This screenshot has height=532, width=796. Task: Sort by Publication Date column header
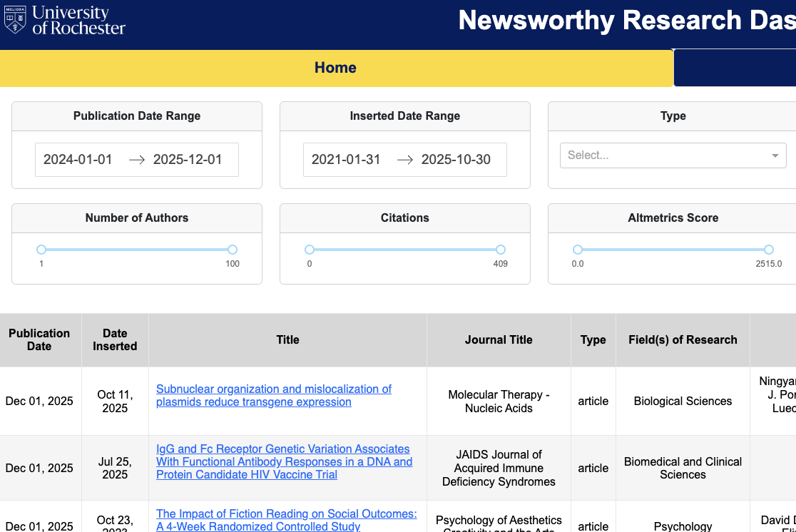39,339
